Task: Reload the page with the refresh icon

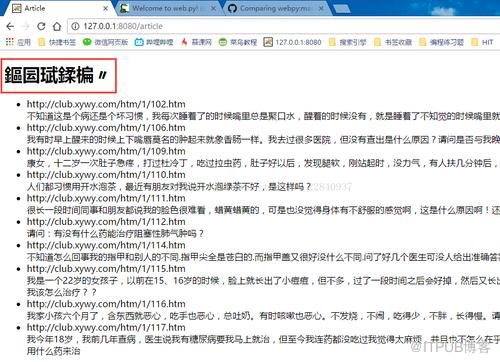Action: pyautogui.click(x=41, y=26)
